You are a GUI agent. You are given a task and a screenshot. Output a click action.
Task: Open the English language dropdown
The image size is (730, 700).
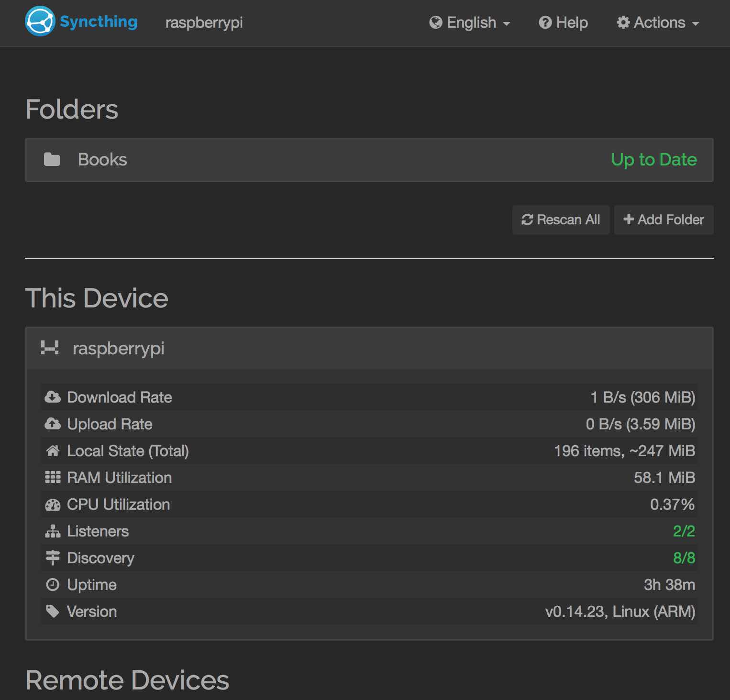(x=470, y=22)
